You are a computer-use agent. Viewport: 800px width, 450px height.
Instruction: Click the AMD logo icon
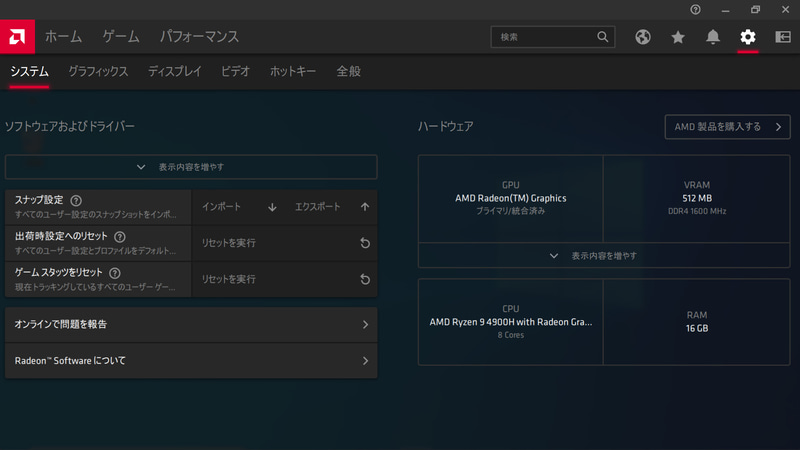[17, 37]
